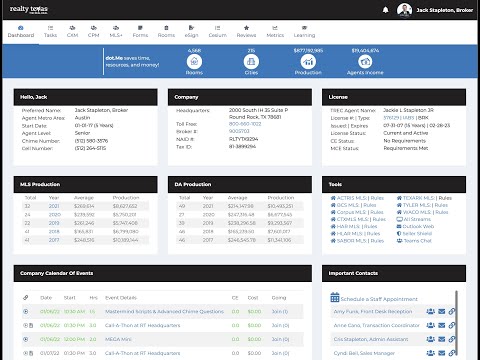Click the link icon for Cris Stapleton
480x360 pixels.
point(452,339)
